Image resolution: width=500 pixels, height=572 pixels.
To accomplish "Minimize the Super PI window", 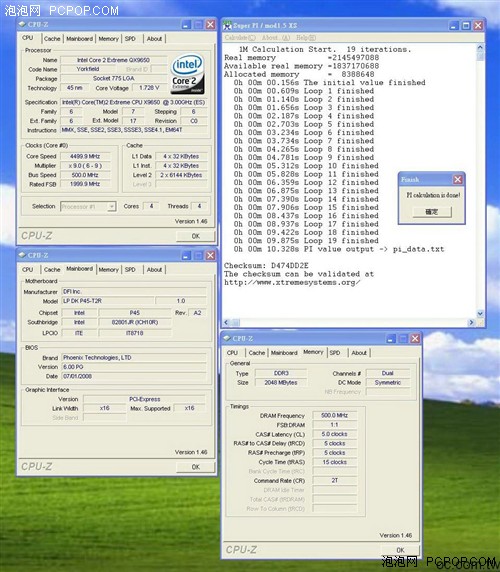I will (454, 26).
